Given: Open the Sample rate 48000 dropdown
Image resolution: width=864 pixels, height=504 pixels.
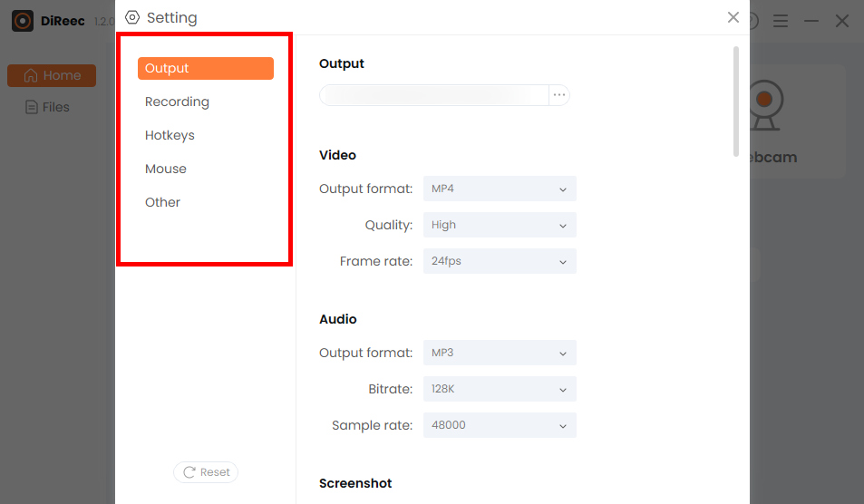Looking at the screenshot, I should pyautogui.click(x=500, y=425).
